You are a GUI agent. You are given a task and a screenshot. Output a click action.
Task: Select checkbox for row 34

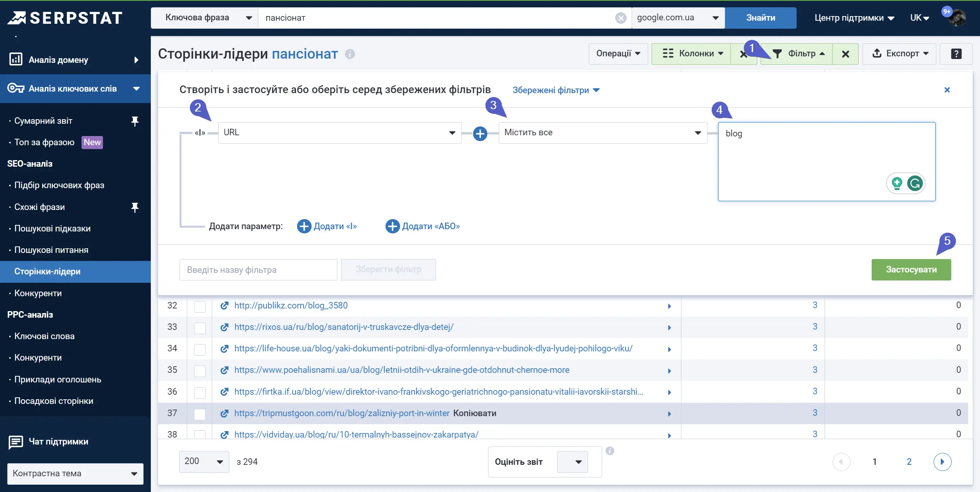click(x=200, y=349)
